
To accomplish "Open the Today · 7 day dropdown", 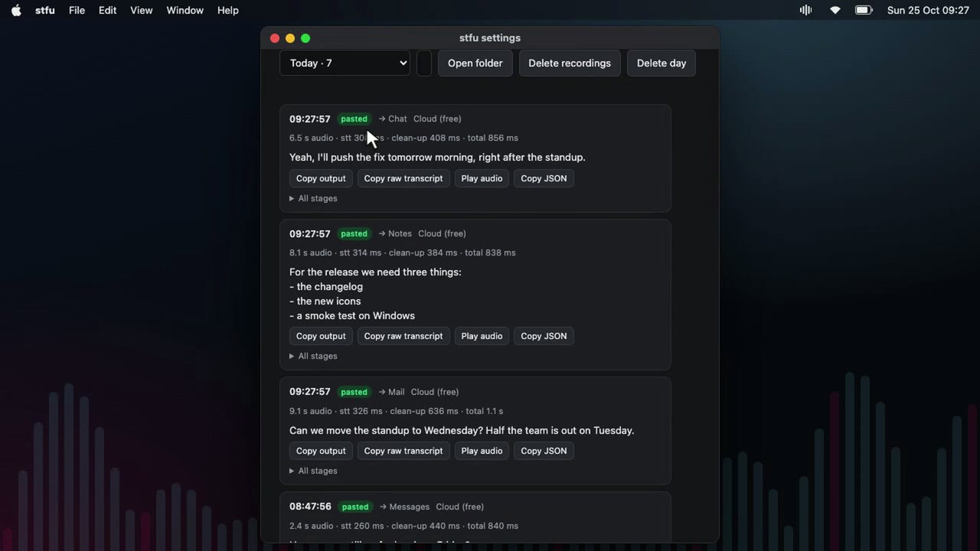I will click(x=345, y=63).
